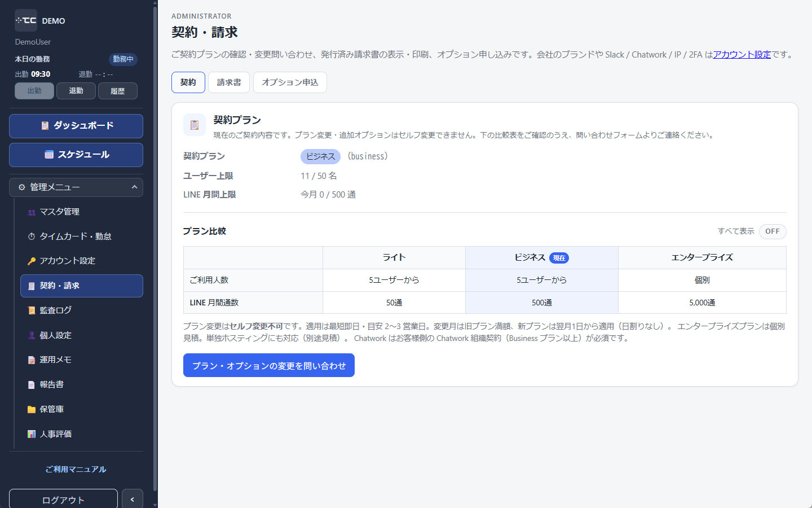This screenshot has width=812, height=508.
Task: Click the calendar icon in スケジュール button
Action: (49, 155)
